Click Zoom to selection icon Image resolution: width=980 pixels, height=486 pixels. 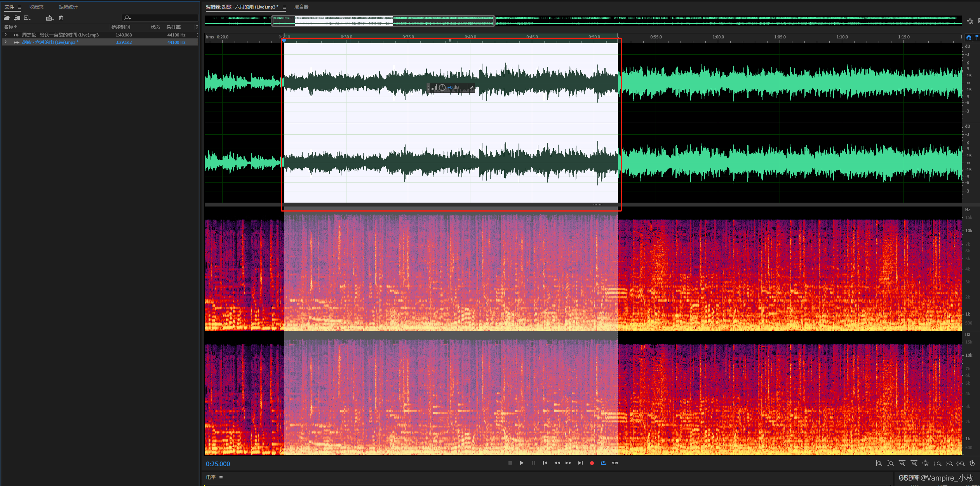tap(961, 463)
